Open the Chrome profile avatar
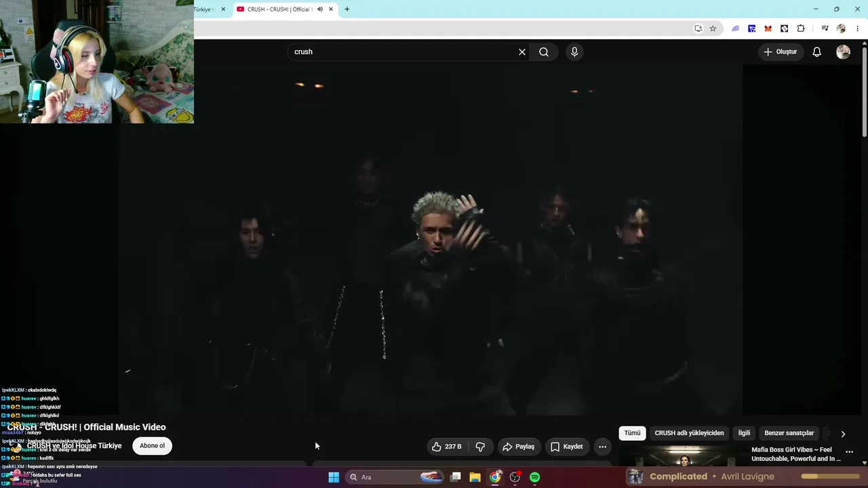This screenshot has width=868, height=488. click(842, 28)
